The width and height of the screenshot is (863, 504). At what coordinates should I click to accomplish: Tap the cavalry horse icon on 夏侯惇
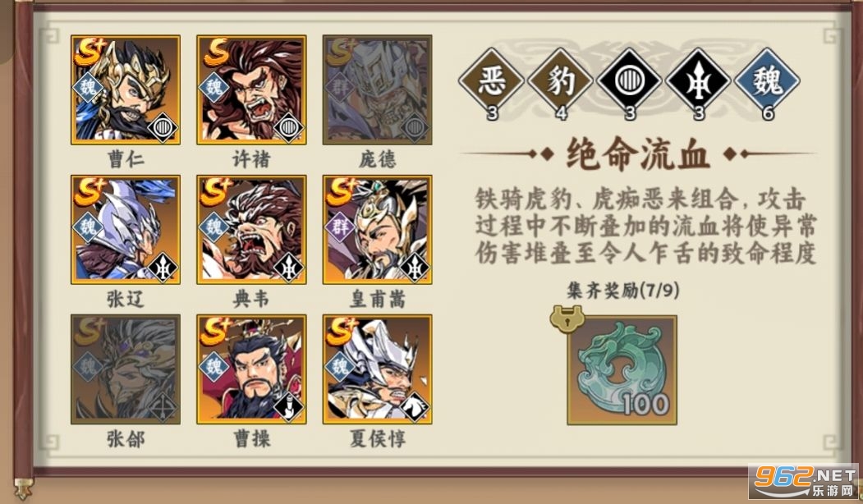(415, 407)
